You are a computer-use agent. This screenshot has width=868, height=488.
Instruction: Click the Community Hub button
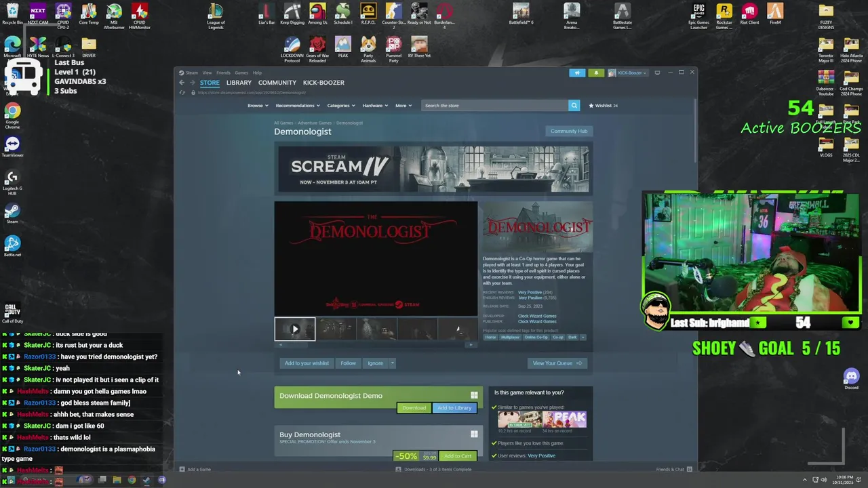569,131
